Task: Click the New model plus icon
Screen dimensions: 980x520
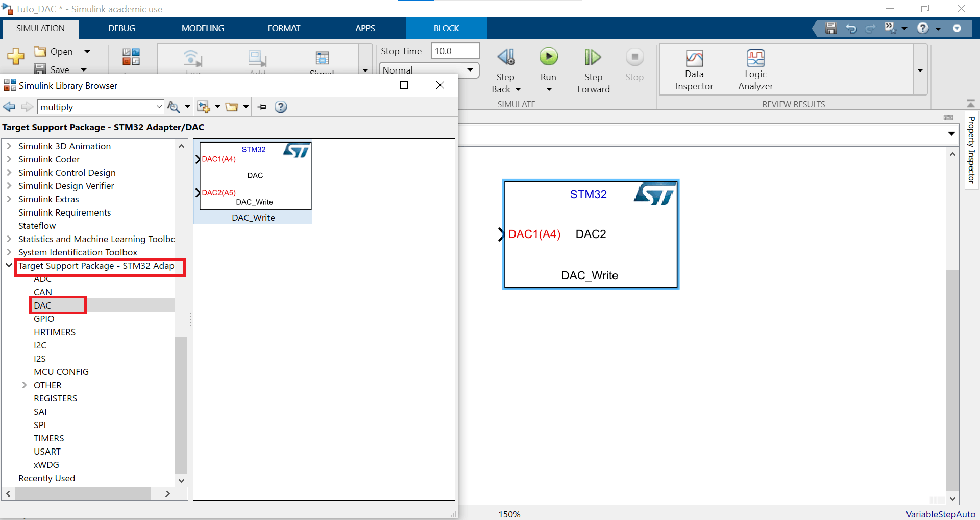Action: coord(16,56)
